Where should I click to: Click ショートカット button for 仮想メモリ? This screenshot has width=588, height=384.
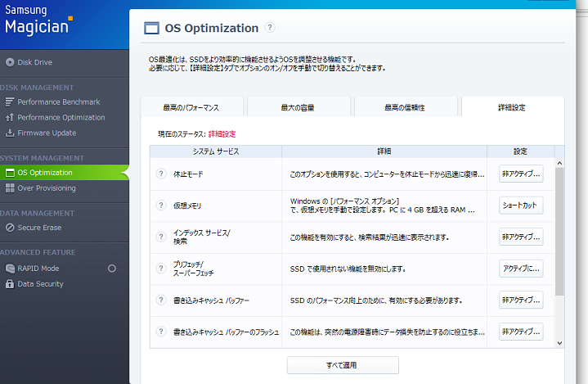click(521, 205)
